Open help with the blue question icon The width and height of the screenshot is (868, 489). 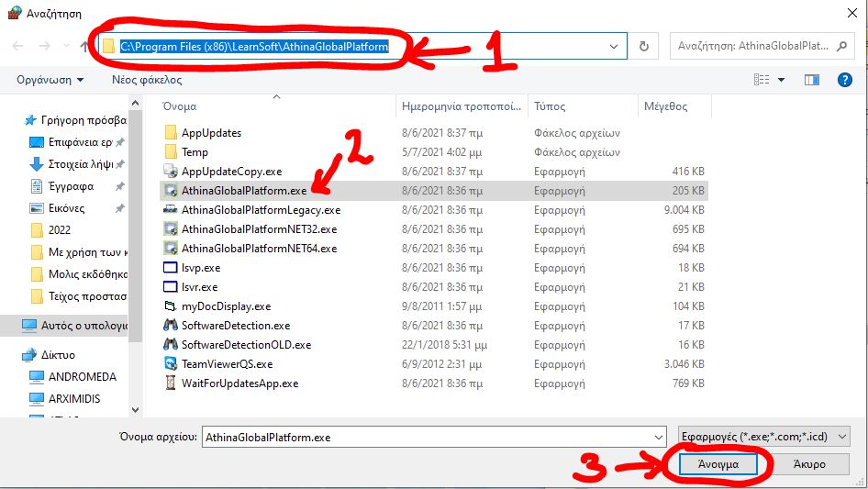click(x=845, y=80)
